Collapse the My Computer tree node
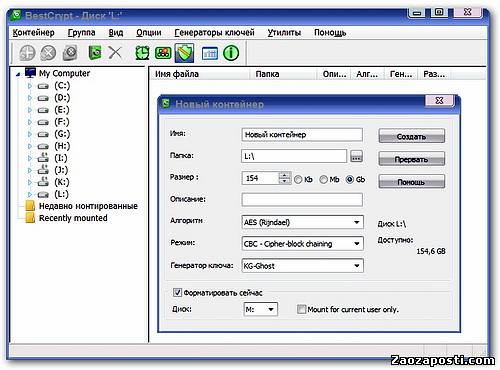Viewport: 500px width, 370px height. click(x=18, y=74)
